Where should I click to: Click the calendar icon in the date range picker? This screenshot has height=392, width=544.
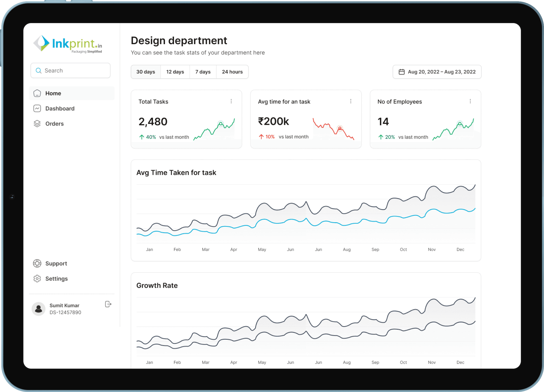click(401, 72)
